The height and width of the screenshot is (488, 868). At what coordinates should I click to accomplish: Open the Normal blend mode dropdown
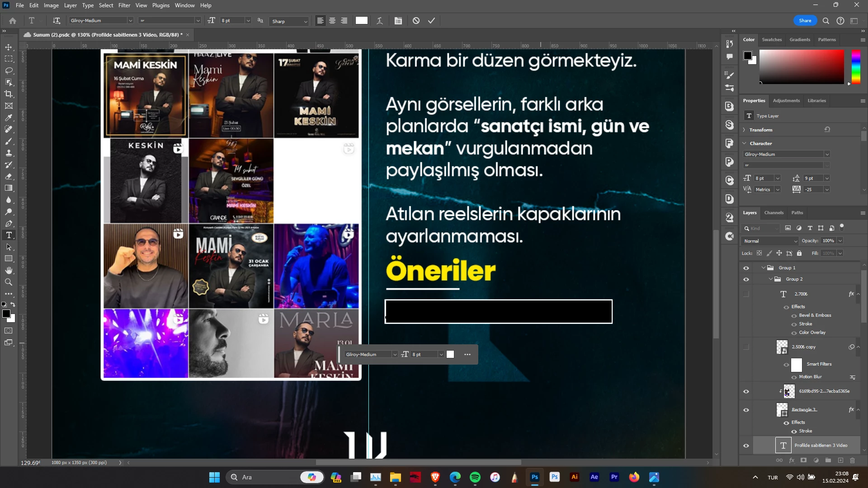[x=770, y=241]
